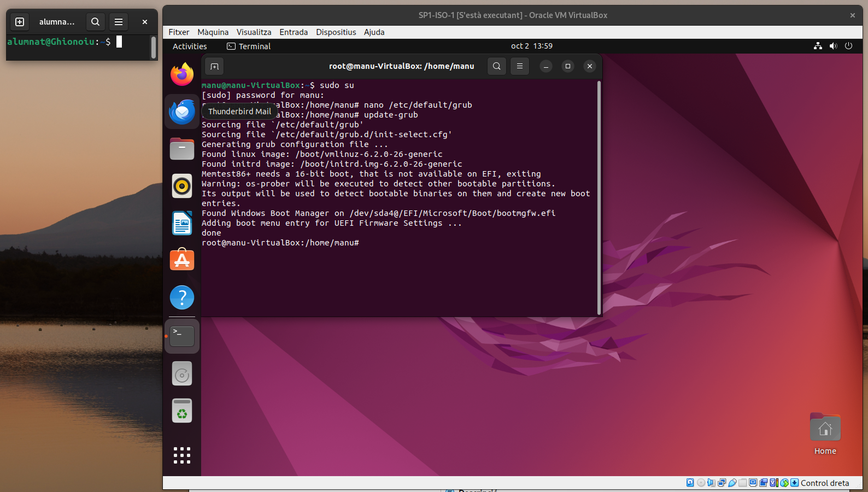Launch Thunderbird Mail from the dock
This screenshot has height=492, width=868.
coord(182,112)
